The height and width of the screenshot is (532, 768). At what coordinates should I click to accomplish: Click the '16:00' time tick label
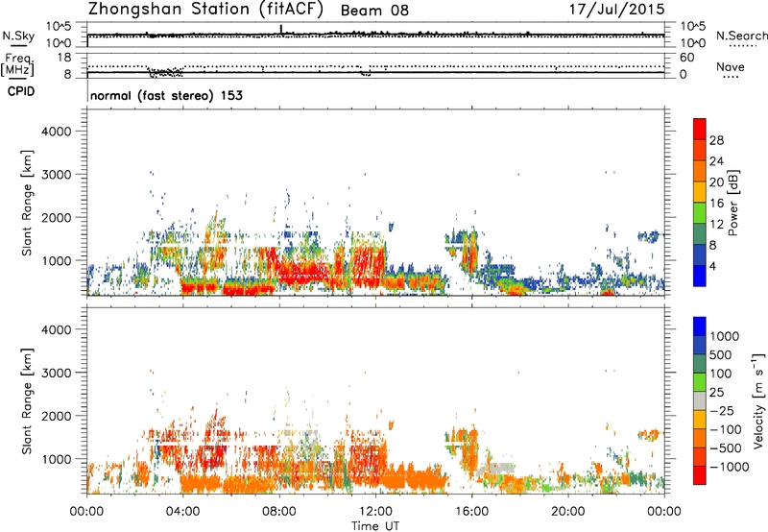[x=471, y=512]
